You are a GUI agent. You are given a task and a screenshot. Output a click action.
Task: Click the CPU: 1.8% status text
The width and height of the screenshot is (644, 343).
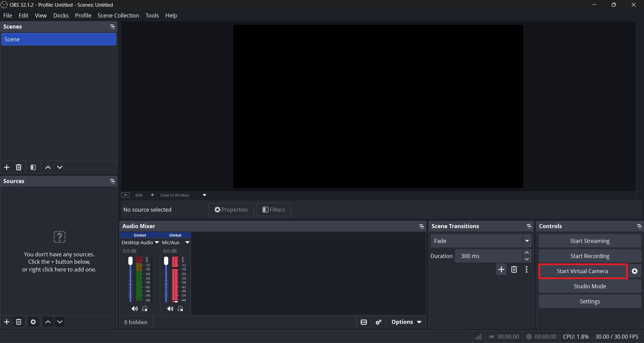pos(576,337)
